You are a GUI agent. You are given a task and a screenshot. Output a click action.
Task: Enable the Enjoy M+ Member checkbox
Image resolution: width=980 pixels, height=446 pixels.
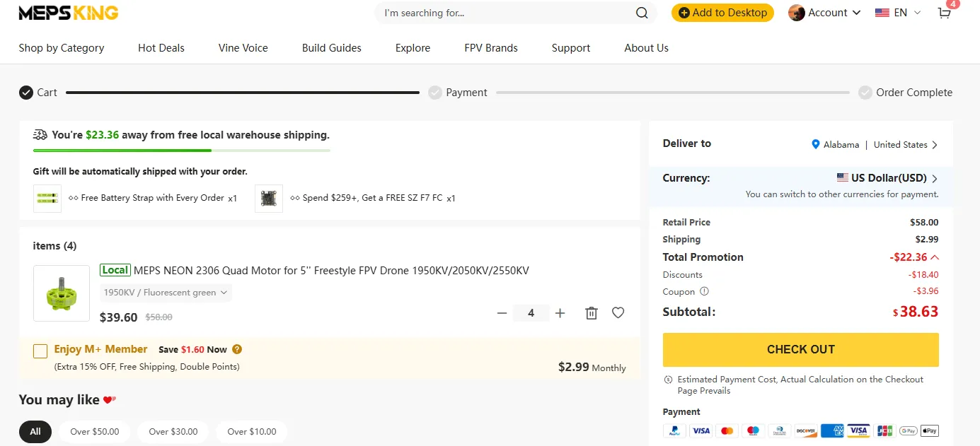40,351
